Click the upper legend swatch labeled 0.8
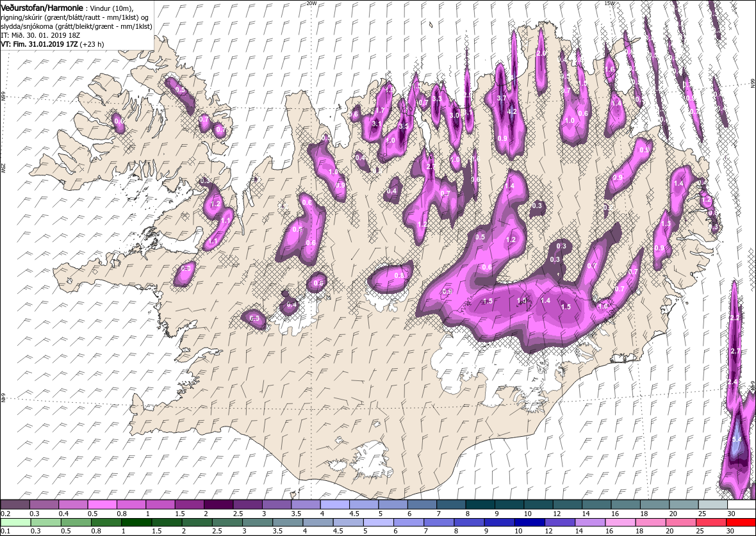Screen dimensions: 756x536 pyautogui.click(x=131, y=504)
